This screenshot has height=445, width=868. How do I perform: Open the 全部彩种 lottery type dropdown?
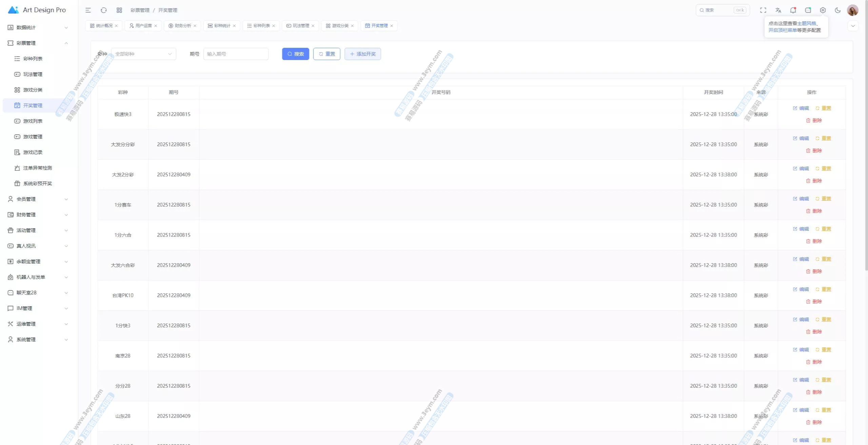(x=143, y=54)
